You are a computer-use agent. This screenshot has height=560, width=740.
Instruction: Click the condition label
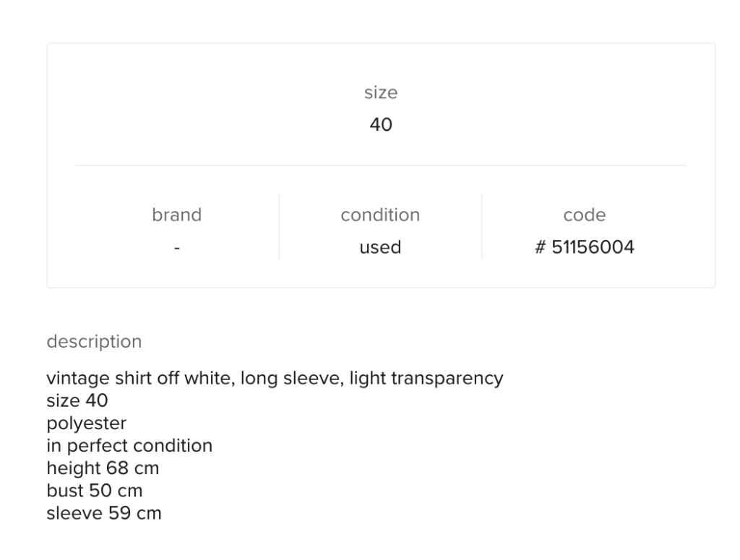point(380,215)
